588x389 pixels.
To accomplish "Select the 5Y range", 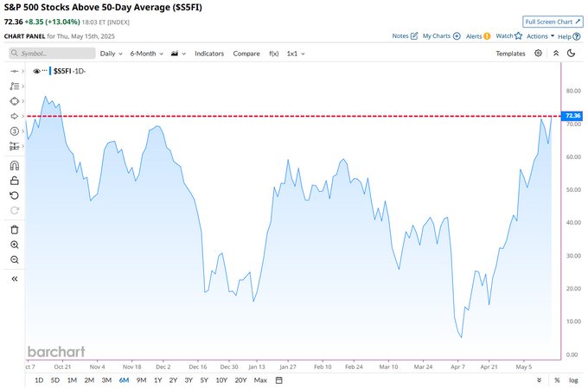I will pos(204,380).
